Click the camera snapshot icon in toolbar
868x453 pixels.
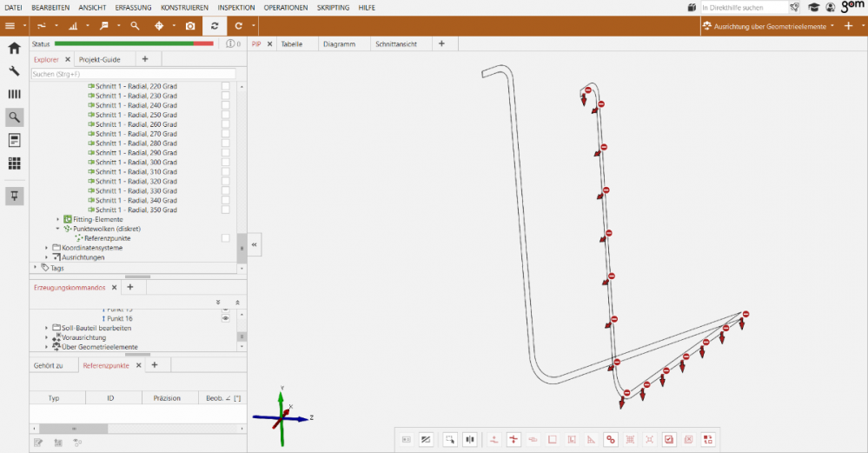pos(189,26)
